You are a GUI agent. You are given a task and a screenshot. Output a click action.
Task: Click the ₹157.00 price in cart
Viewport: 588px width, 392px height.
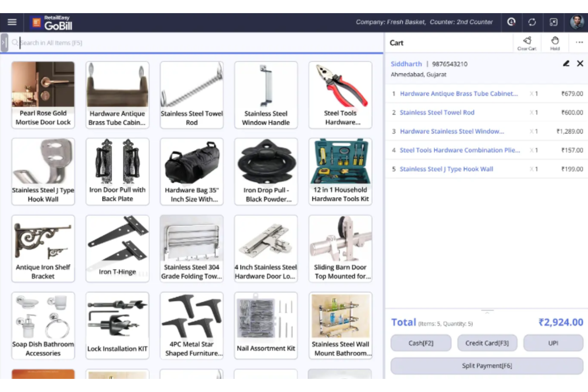point(572,150)
